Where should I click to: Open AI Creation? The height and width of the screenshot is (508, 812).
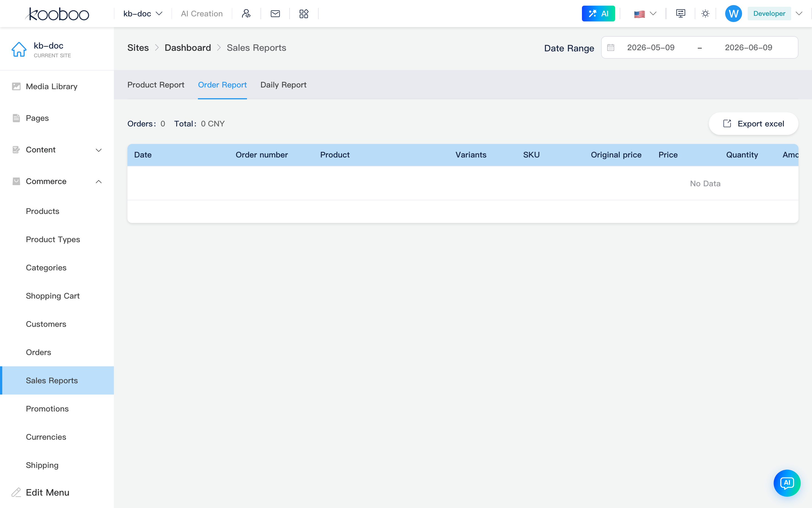[x=202, y=14]
